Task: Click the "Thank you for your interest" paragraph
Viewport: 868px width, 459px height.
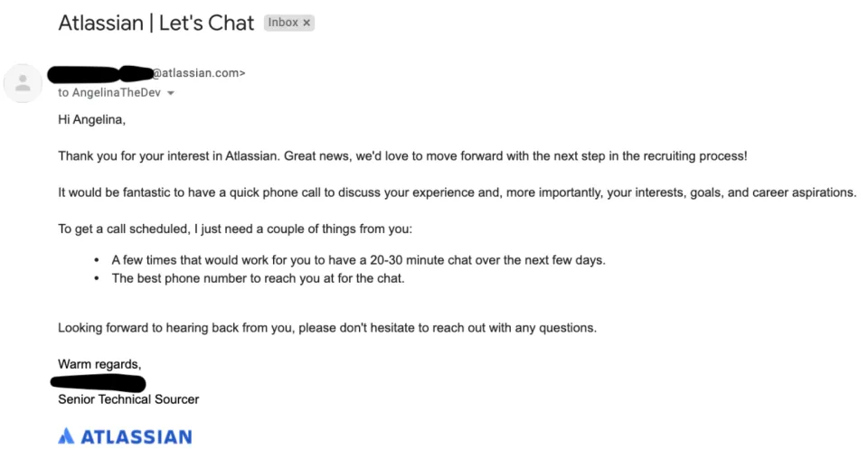Action: click(402, 156)
